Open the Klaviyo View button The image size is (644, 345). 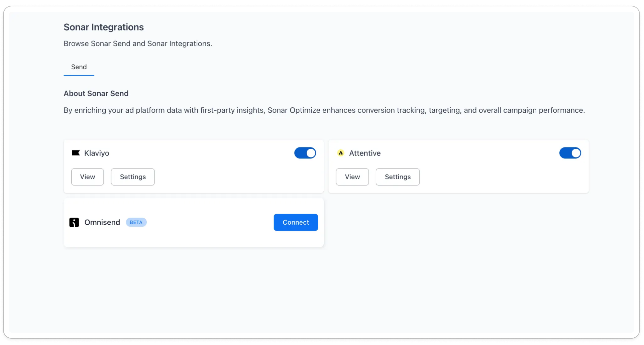click(x=88, y=177)
